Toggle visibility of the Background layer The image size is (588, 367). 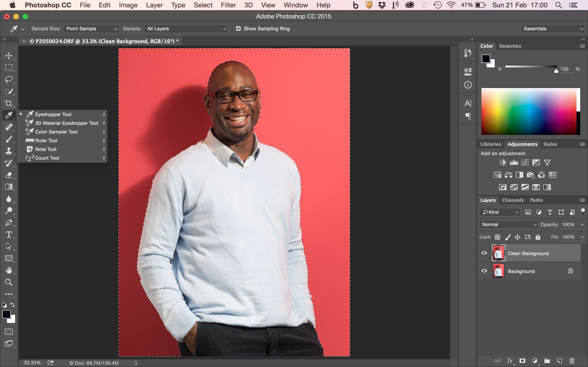pos(484,271)
